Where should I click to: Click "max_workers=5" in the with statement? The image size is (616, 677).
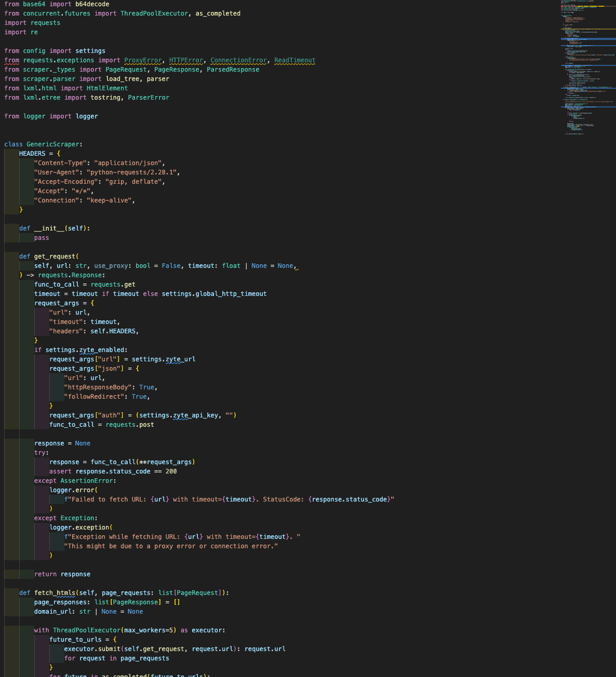point(149,630)
